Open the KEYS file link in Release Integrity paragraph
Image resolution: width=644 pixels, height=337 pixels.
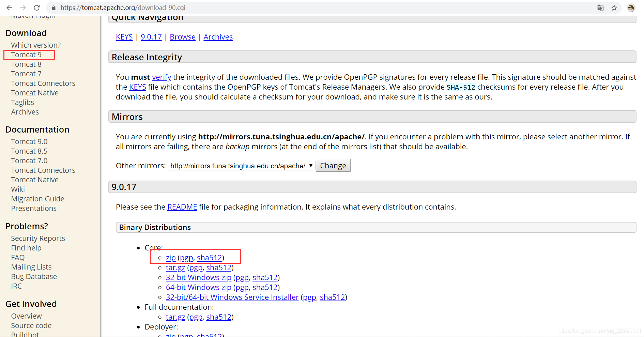point(138,87)
